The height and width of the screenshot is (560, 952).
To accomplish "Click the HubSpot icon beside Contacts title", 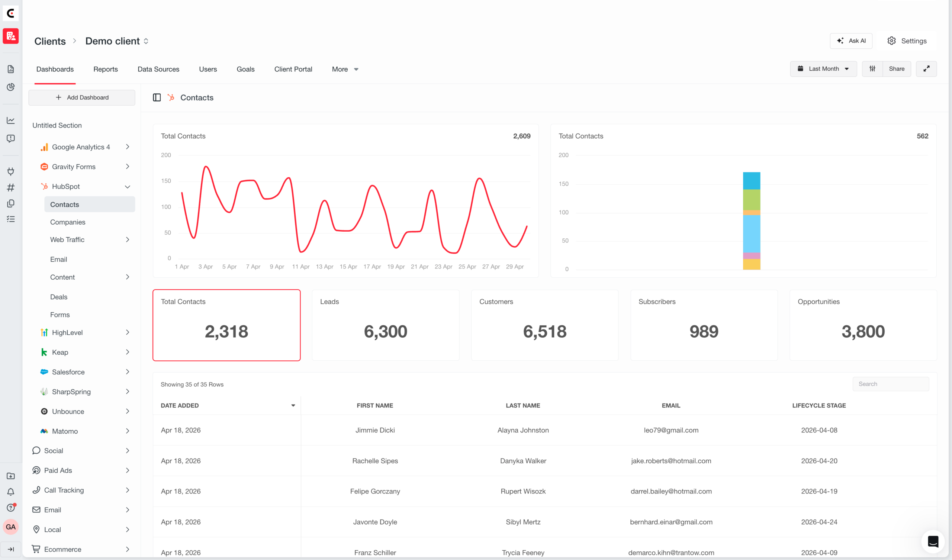I will coord(171,97).
